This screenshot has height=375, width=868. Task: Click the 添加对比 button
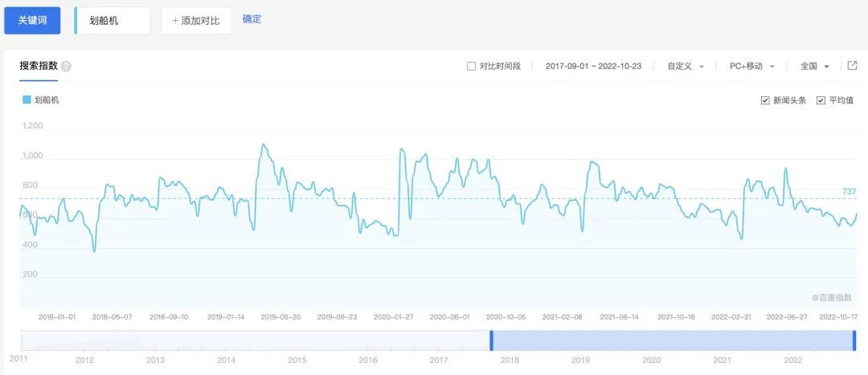[x=196, y=21]
